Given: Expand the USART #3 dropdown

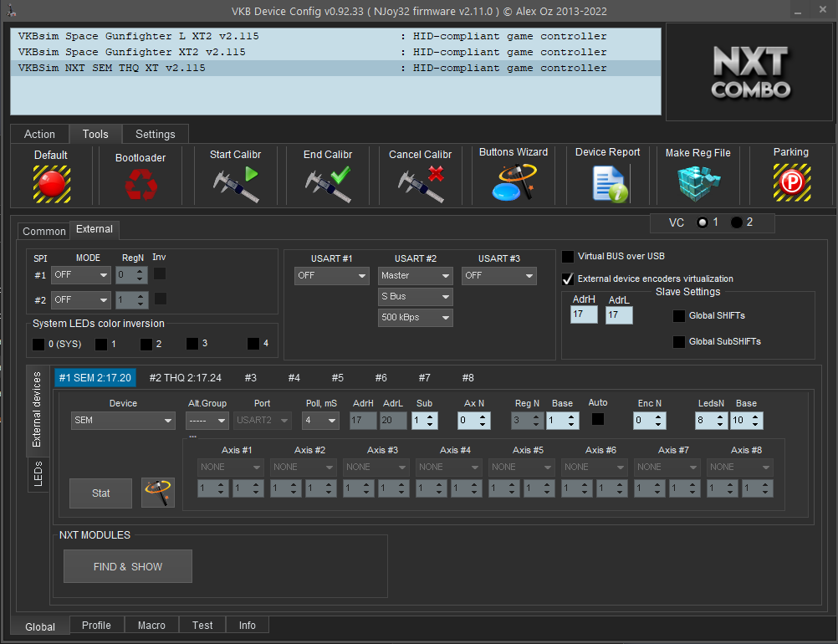Looking at the screenshot, I should 499,276.
